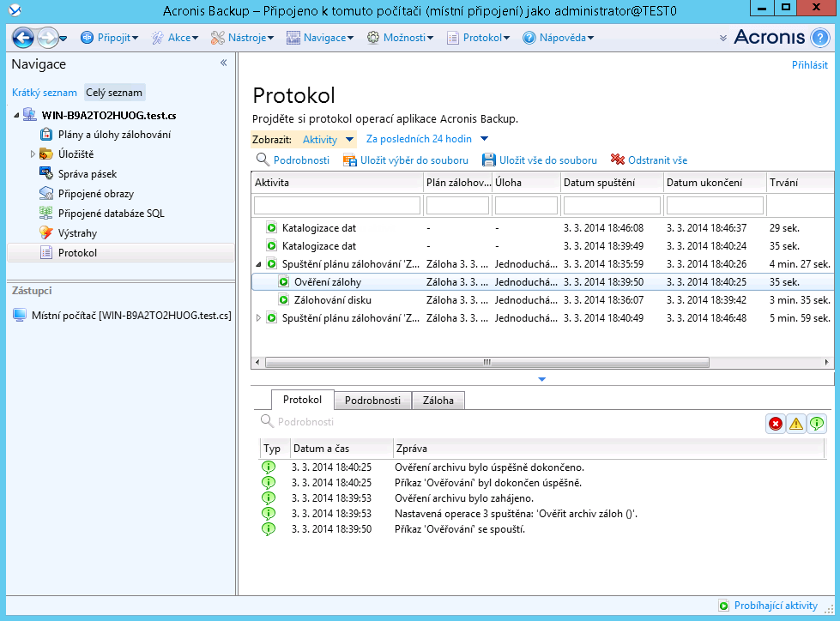Switch to Krátký seznam view
This screenshot has height=621, width=840.
(45, 93)
